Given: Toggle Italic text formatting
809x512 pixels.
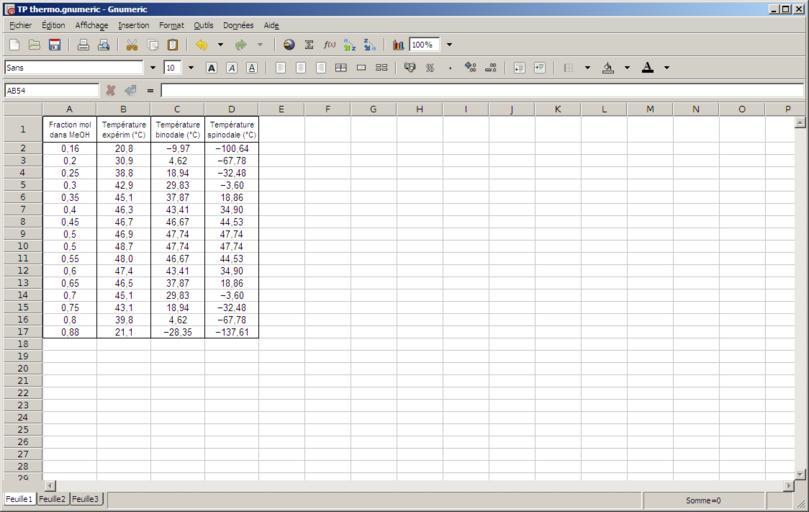Looking at the screenshot, I should [231, 68].
